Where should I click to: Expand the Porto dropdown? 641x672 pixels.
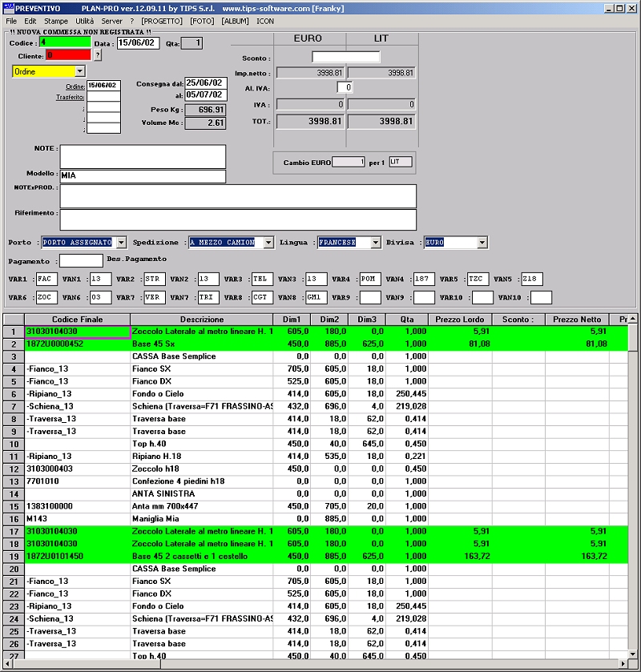coord(121,243)
